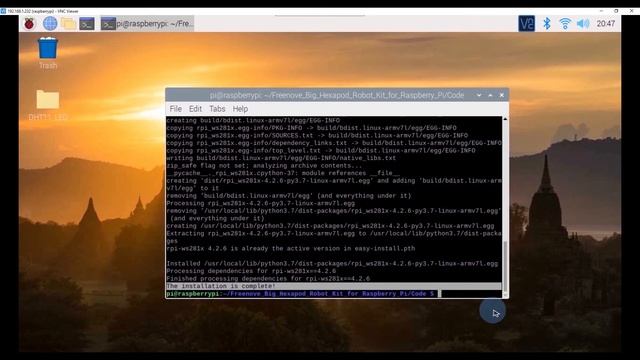
Task: Select the pi@raspberrypi terminal taskbar entry
Action: [x=147, y=24]
